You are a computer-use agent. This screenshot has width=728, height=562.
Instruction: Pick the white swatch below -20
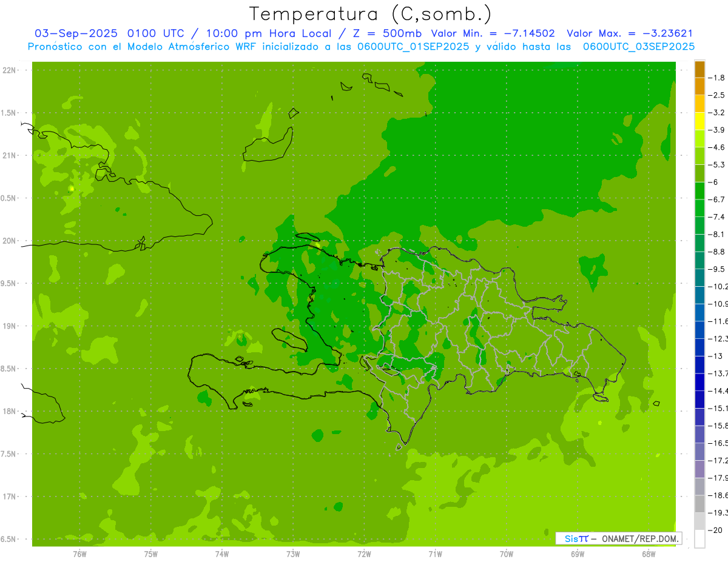[x=699, y=538]
